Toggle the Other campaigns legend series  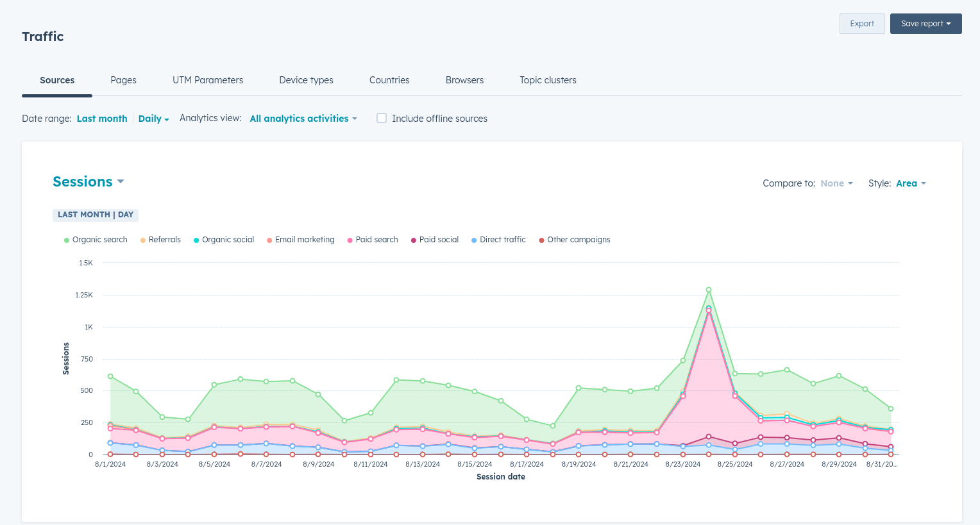[x=575, y=240]
